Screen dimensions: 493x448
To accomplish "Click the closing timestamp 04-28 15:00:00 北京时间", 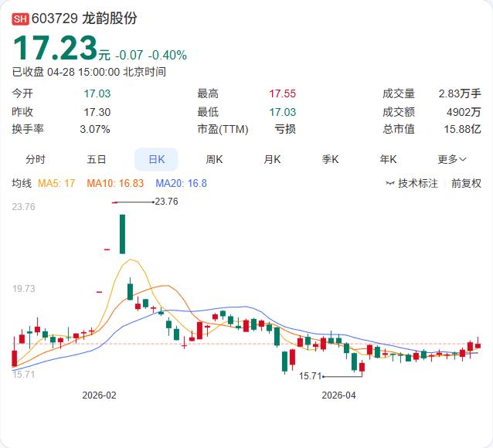I will 107,72.
